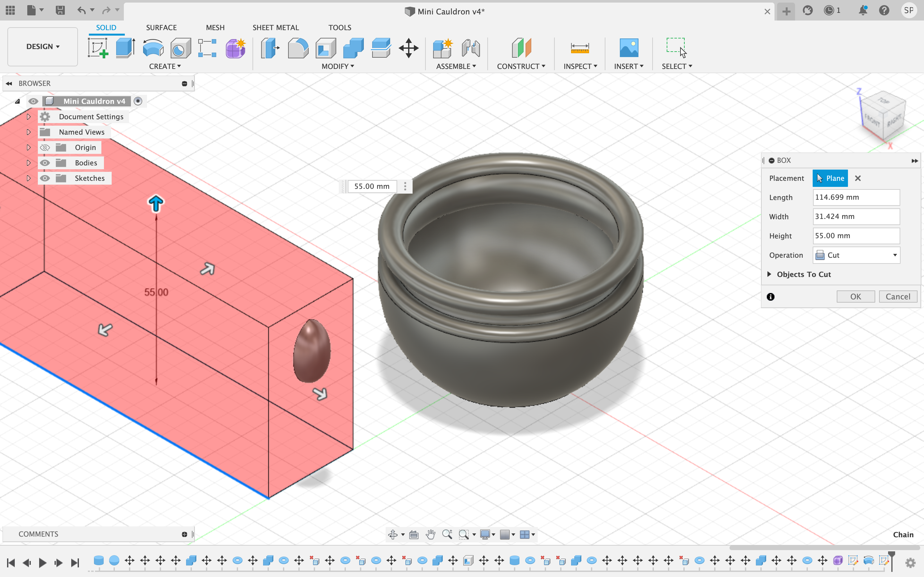Image resolution: width=924 pixels, height=577 pixels.
Task: Toggle visibility of Bodies folder
Action: pyautogui.click(x=45, y=162)
